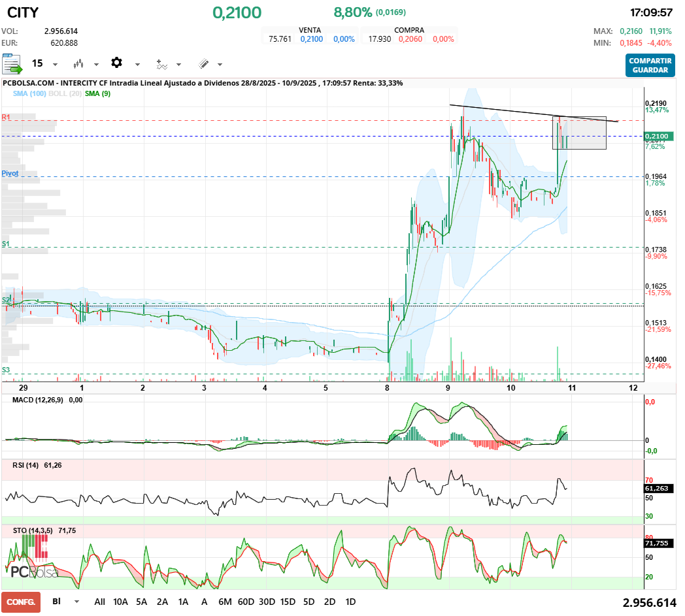685x616 pixels.
Task: Select the 10A time range
Action: (x=120, y=602)
